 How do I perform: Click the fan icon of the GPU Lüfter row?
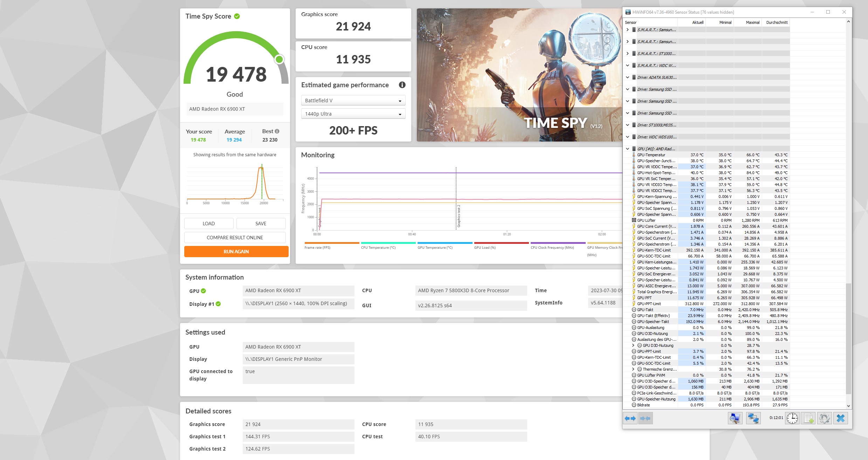[634, 220]
